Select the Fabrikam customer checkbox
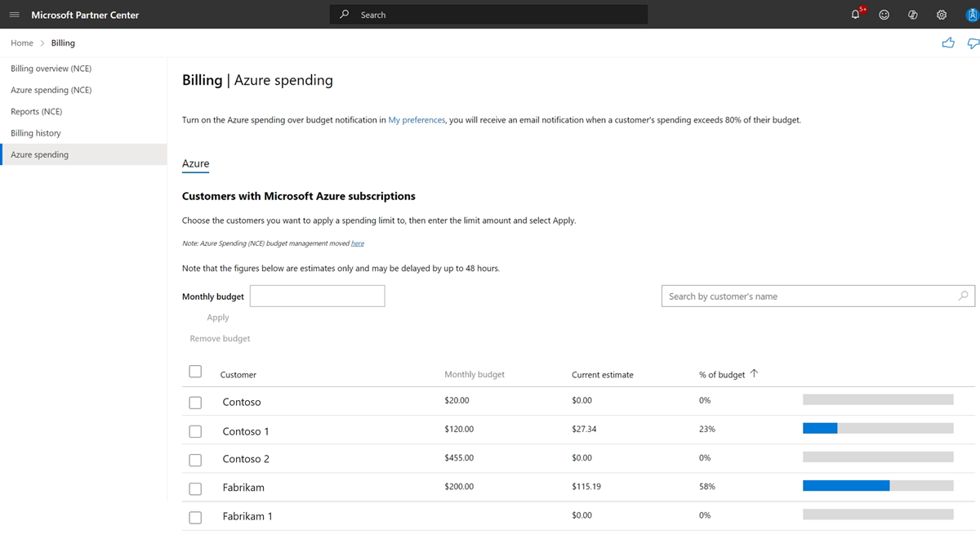Viewport: 980px width, 557px height. [x=195, y=488]
